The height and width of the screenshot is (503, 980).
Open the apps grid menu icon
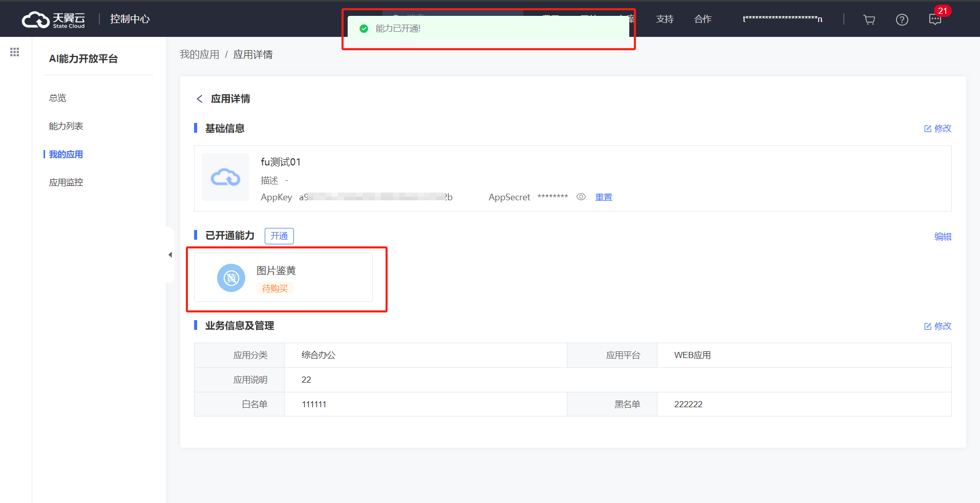click(x=15, y=52)
